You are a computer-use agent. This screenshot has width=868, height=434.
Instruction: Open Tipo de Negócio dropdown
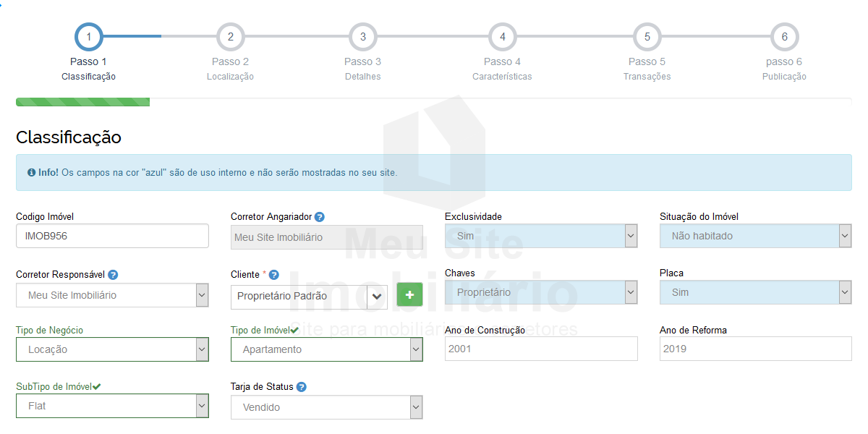pyautogui.click(x=112, y=349)
